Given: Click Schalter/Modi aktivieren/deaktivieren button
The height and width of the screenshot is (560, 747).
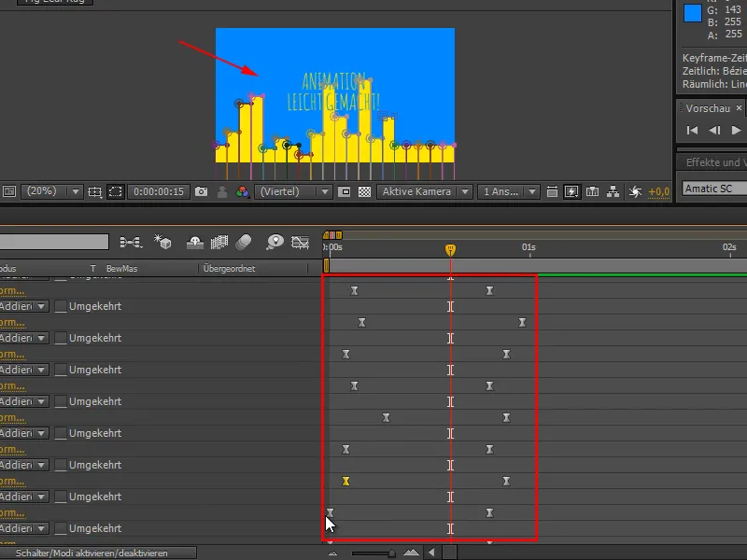Looking at the screenshot, I should [x=98, y=553].
